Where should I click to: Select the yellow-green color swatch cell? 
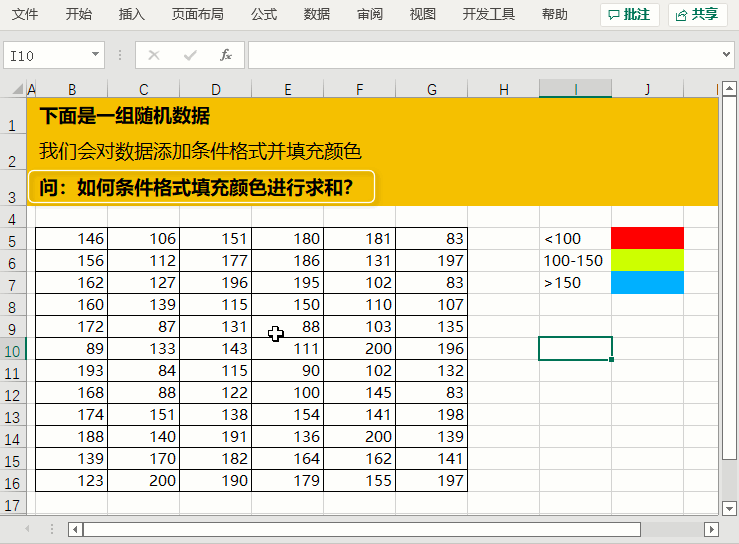coord(647,260)
